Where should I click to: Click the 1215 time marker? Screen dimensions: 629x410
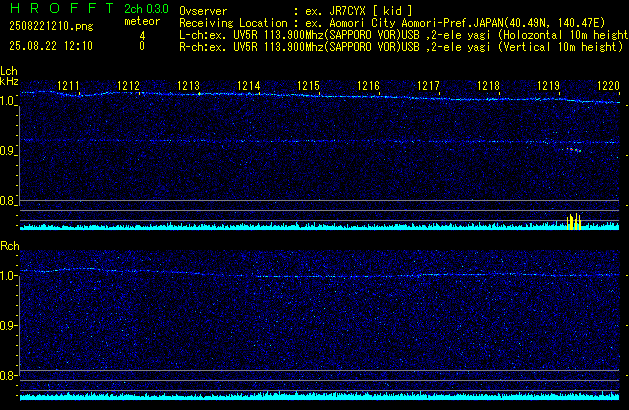pyautogui.click(x=308, y=86)
